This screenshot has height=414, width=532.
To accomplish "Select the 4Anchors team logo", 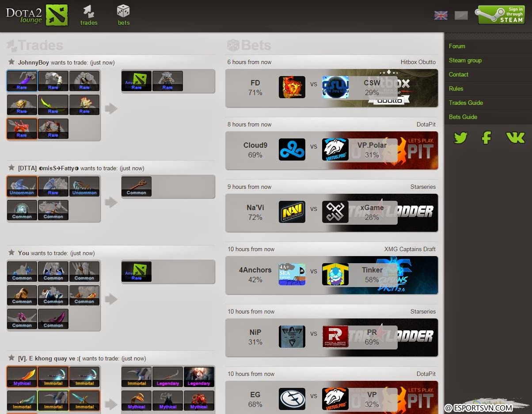I will (x=292, y=274).
